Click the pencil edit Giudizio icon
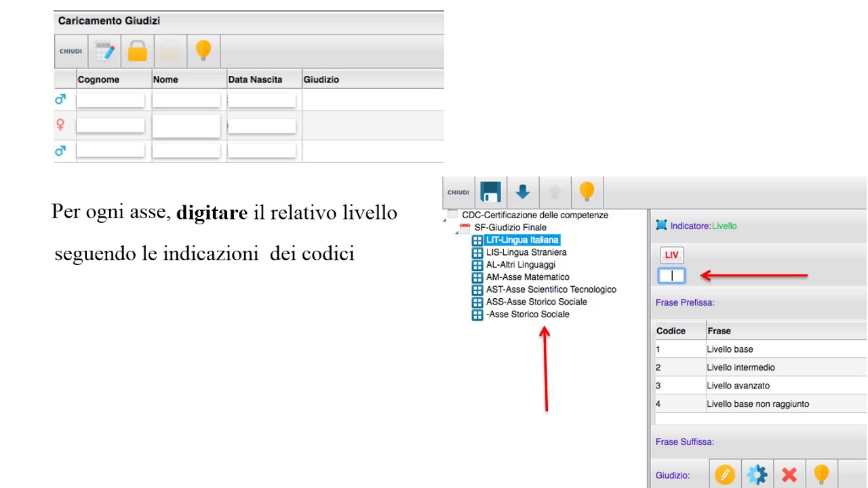The height and width of the screenshot is (488, 868). [x=725, y=474]
